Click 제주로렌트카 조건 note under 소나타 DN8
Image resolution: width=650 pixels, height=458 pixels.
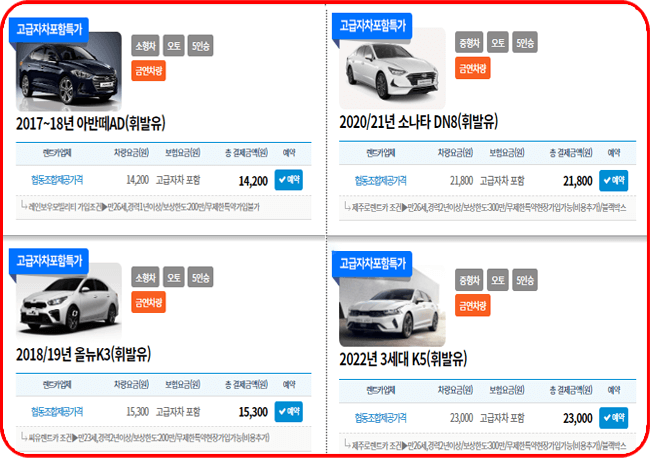pos(489,207)
